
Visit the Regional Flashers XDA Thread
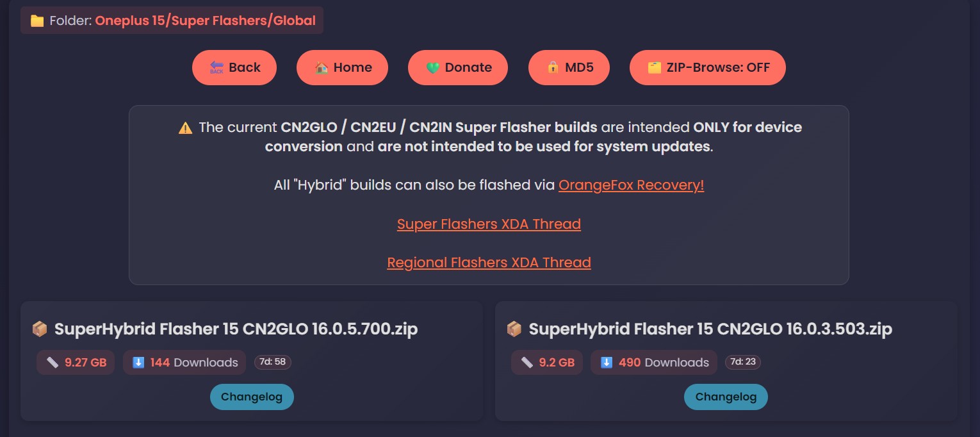(x=489, y=263)
